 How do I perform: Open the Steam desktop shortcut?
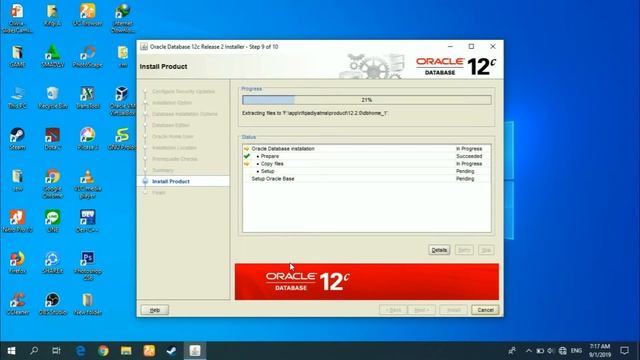click(x=17, y=139)
